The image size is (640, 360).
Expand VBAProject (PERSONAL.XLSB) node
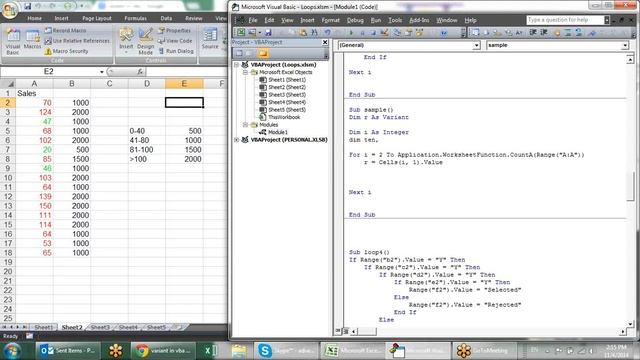pos(236,140)
